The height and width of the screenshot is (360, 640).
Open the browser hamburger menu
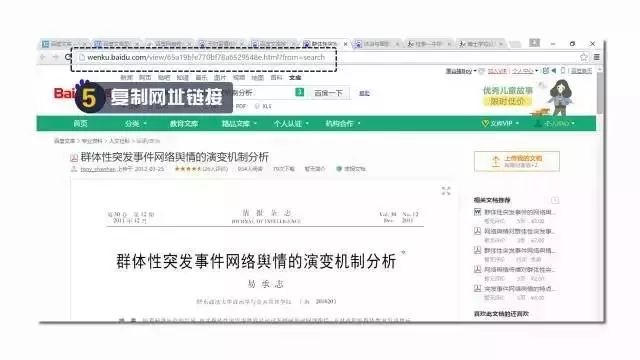tap(597, 57)
